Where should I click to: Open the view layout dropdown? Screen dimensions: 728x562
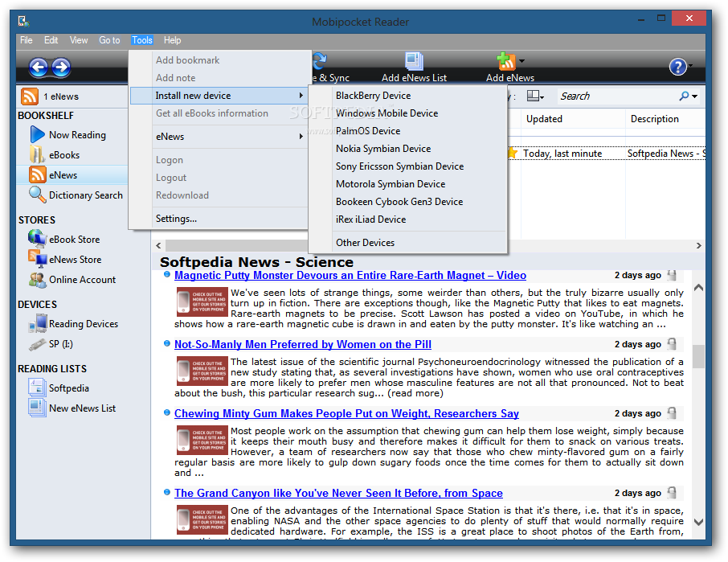(535, 96)
